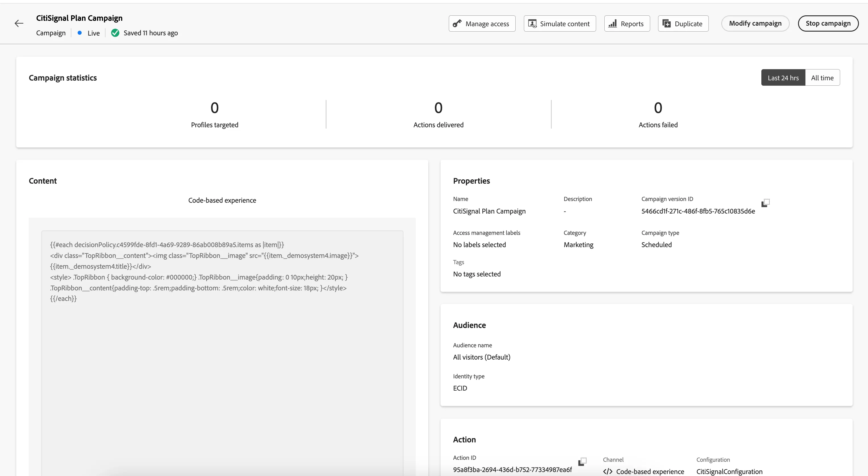The image size is (868, 476).
Task: Switch statistics to Last 24 hrs
Action: pyautogui.click(x=783, y=78)
